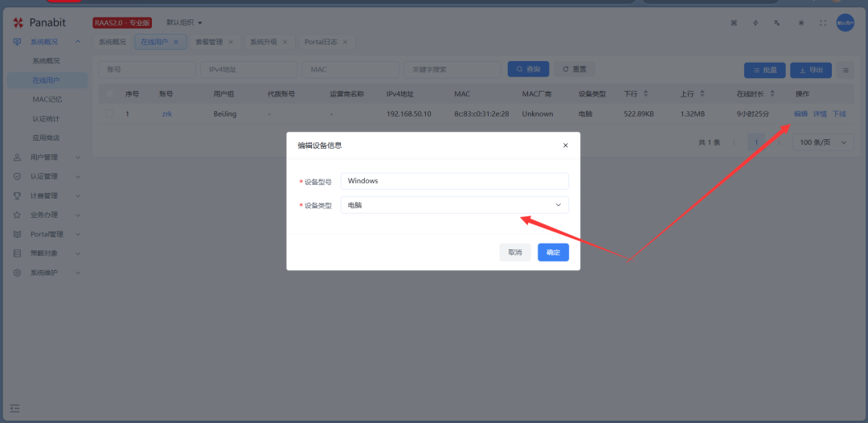Click the 下线 link in zrk row
868x423 pixels.
pos(839,113)
